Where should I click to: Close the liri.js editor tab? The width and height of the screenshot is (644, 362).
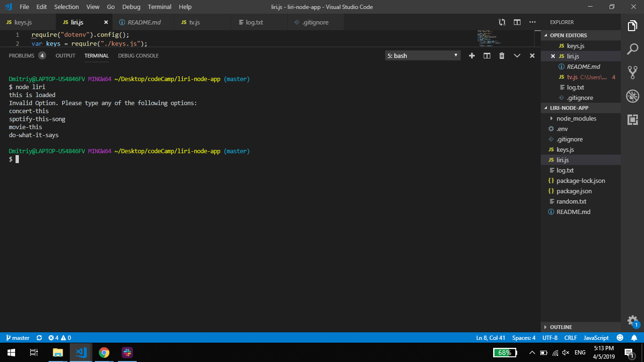(106, 22)
